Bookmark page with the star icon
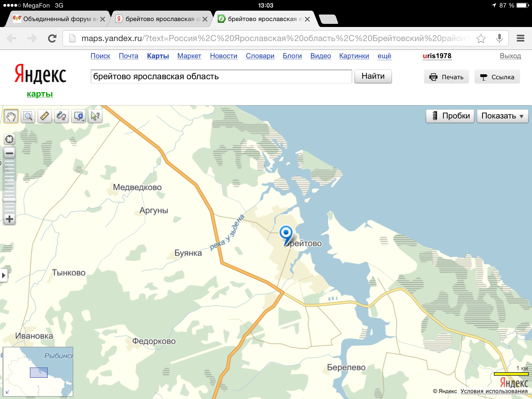This screenshot has width=532, height=399. (x=481, y=38)
